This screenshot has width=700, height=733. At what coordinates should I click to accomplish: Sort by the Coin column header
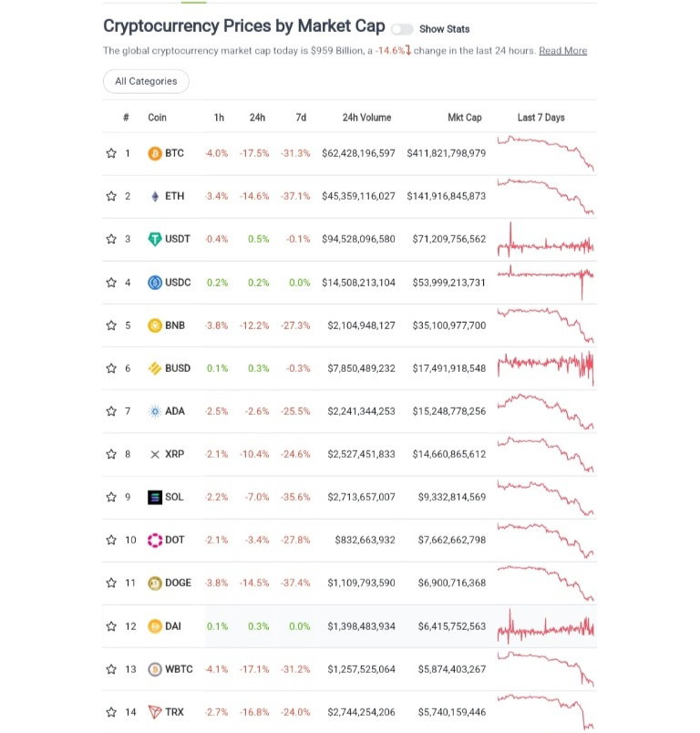point(157,118)
